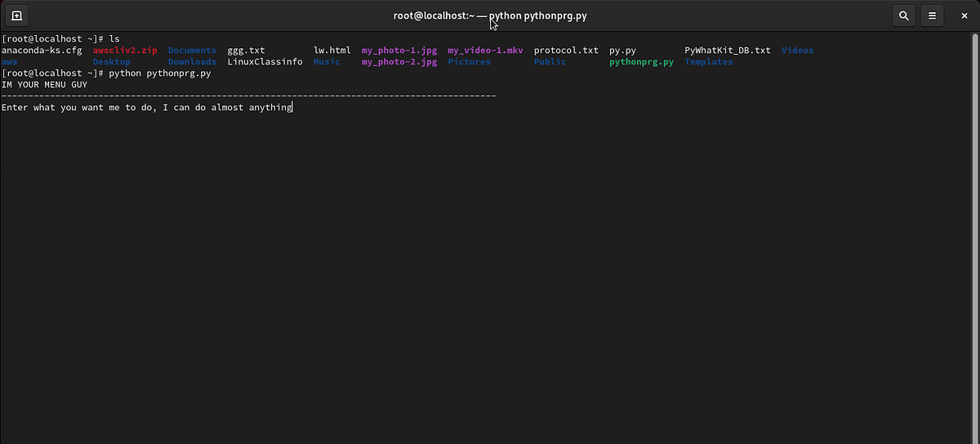
Task: Select protocol.txt file name
Action: tap(566, 51)
